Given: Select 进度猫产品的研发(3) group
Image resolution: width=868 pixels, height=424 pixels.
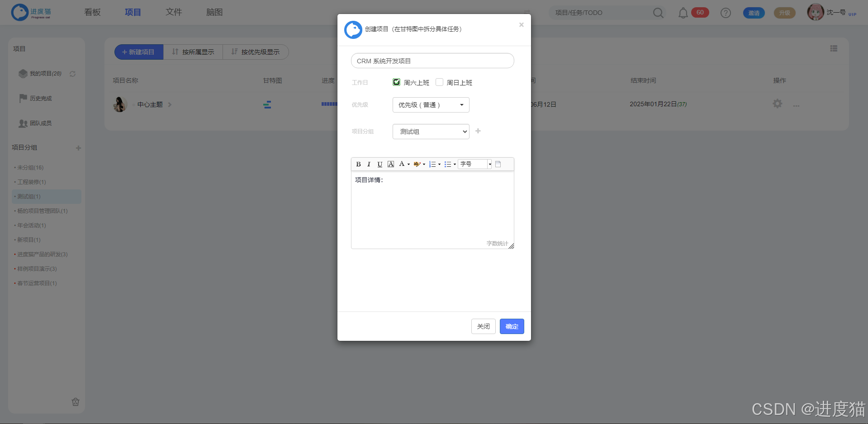Looking at the screenshot, I should click(x=42, y=254).
